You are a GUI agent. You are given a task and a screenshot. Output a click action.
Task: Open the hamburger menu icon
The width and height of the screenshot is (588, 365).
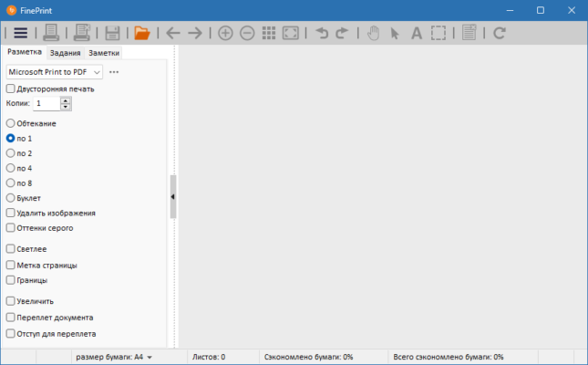pos(21,33)
